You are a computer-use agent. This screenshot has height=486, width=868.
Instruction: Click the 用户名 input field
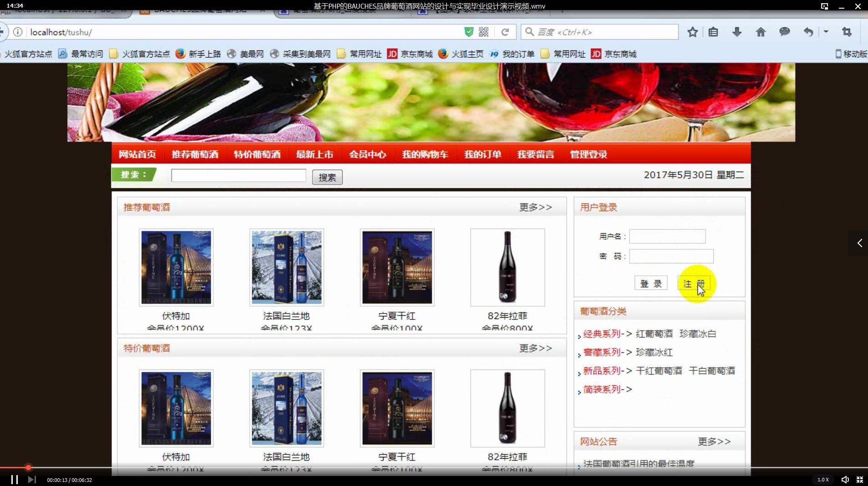point(667,236)
